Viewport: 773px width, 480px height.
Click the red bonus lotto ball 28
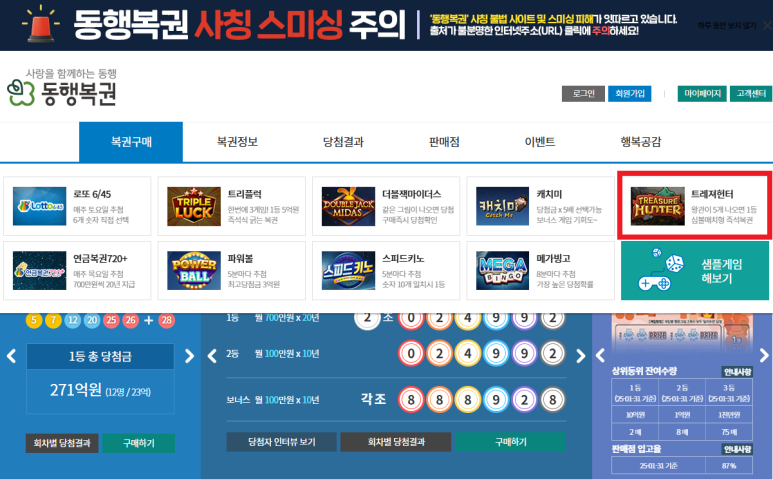point(167,320)
